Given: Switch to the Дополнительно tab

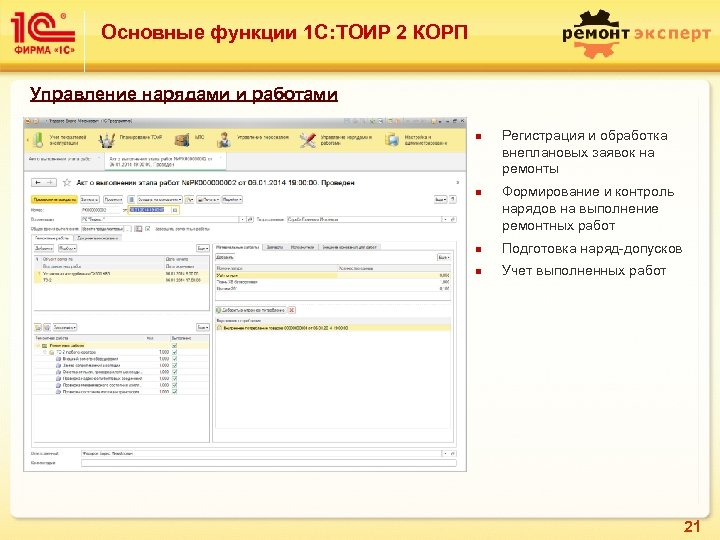Looking at the screenshot, I should 98,238.
